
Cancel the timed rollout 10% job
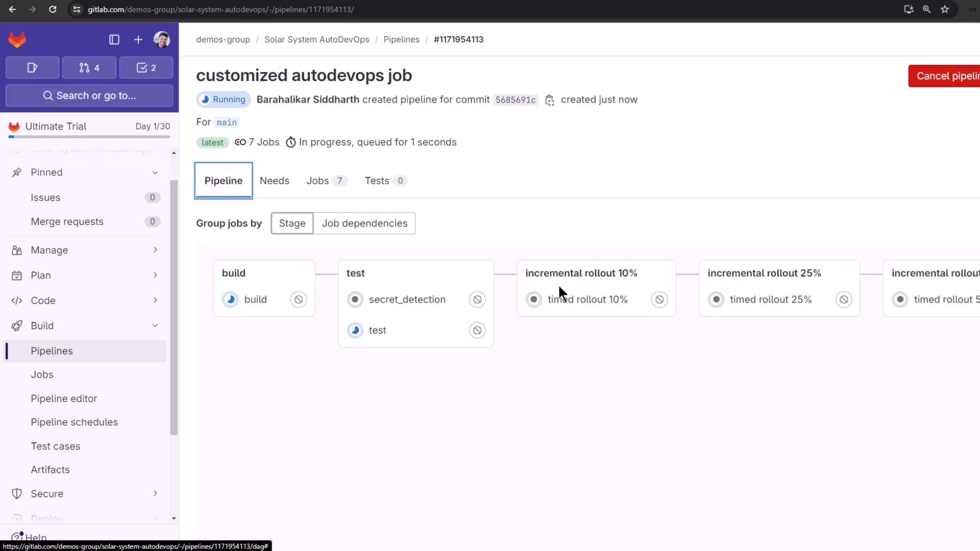(x=659, y=299)
